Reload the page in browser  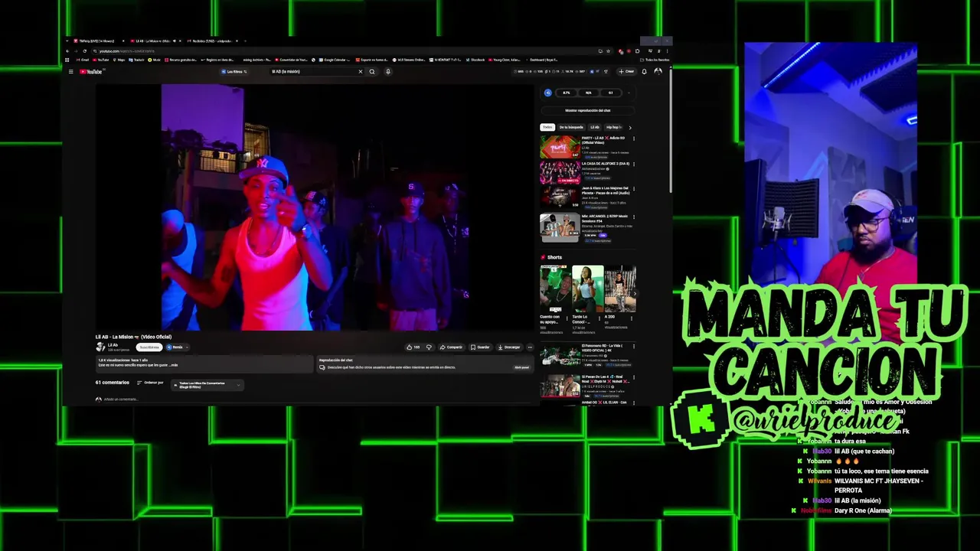(85, 51)
